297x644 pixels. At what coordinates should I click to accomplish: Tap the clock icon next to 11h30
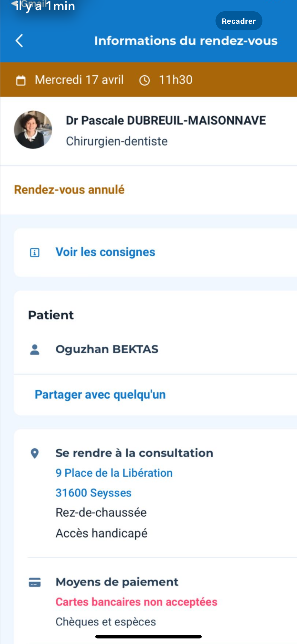[145, 81]
